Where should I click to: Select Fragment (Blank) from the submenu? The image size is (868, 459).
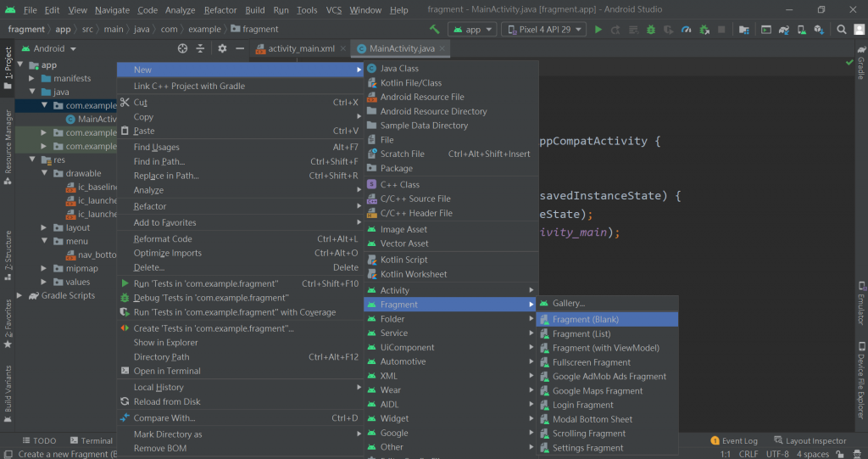[586, 320]
